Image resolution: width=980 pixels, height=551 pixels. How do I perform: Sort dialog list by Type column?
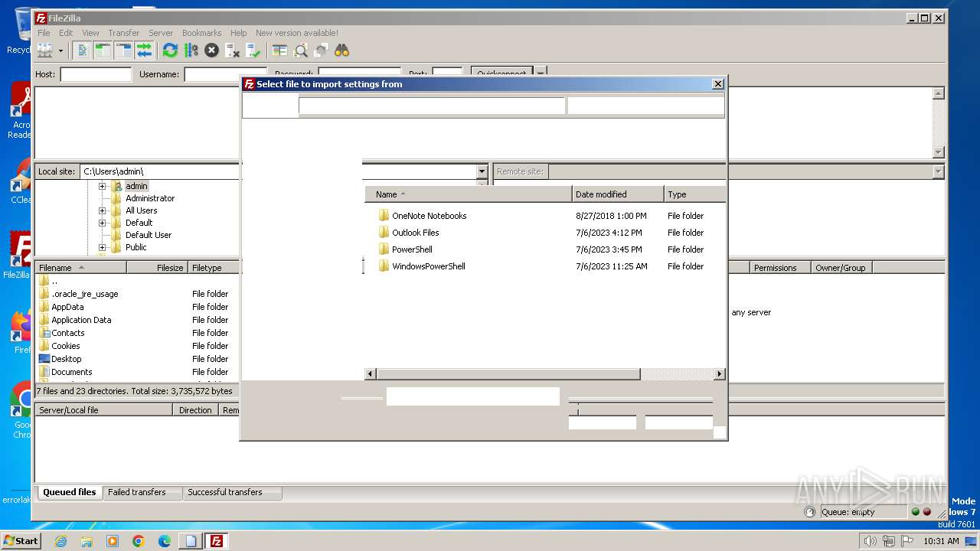click(x=694, y=194)
